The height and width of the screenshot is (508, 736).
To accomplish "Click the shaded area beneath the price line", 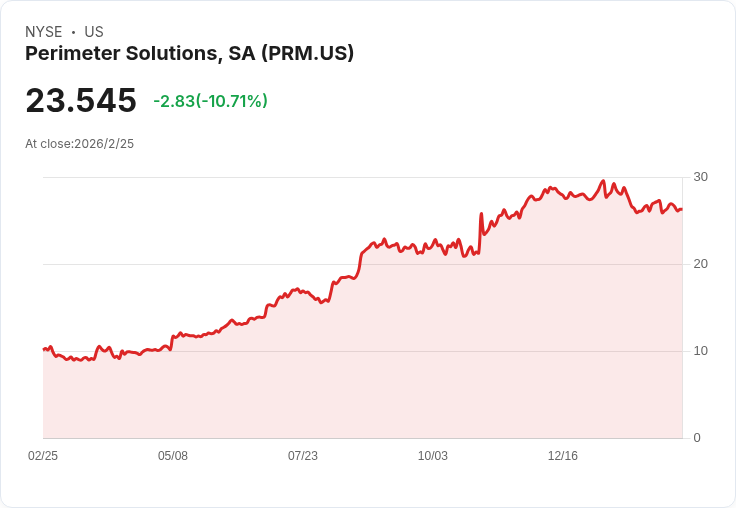I will click(362, 366).
